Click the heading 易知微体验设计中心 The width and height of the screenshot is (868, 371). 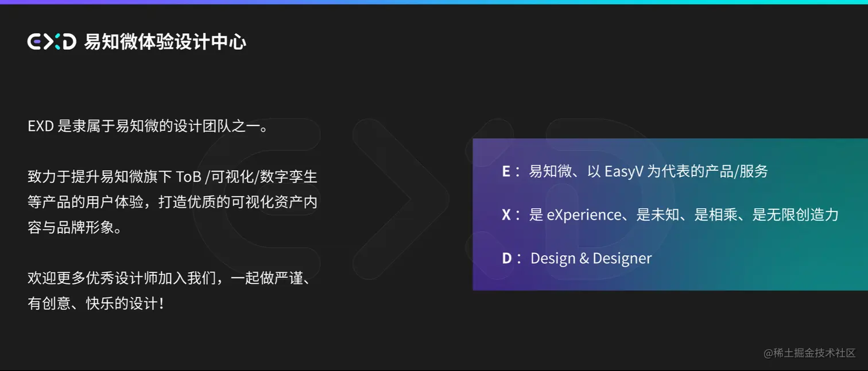165,42
